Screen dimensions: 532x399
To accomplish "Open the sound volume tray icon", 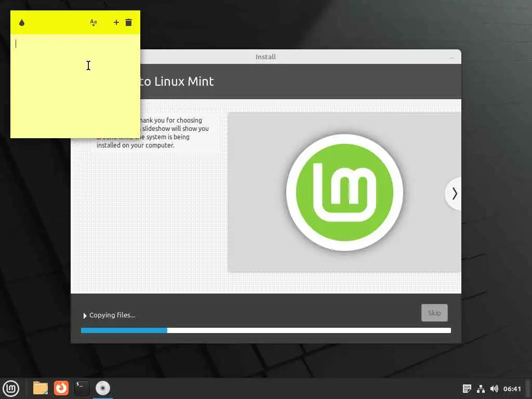I will [x=494, y=389].
